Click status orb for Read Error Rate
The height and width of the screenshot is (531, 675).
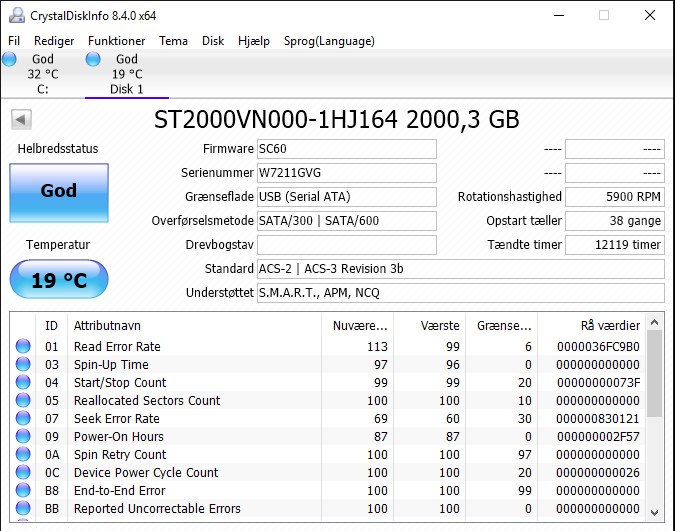click(23, 346)
